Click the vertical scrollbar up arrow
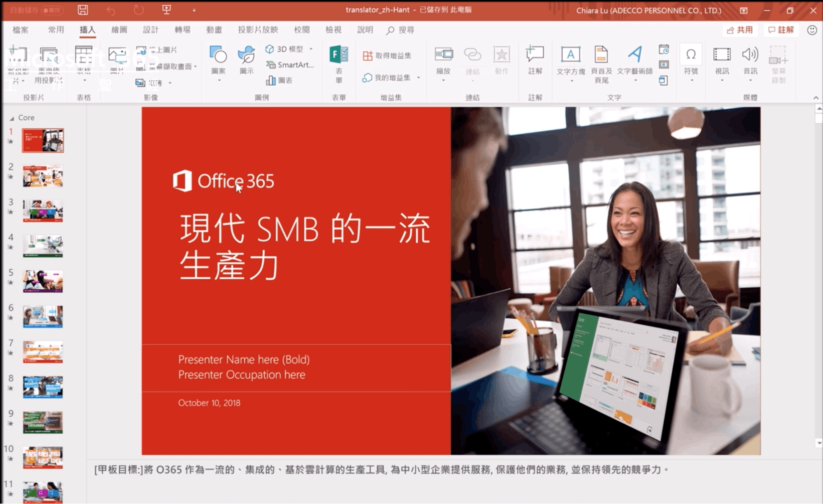 [819, 109]
